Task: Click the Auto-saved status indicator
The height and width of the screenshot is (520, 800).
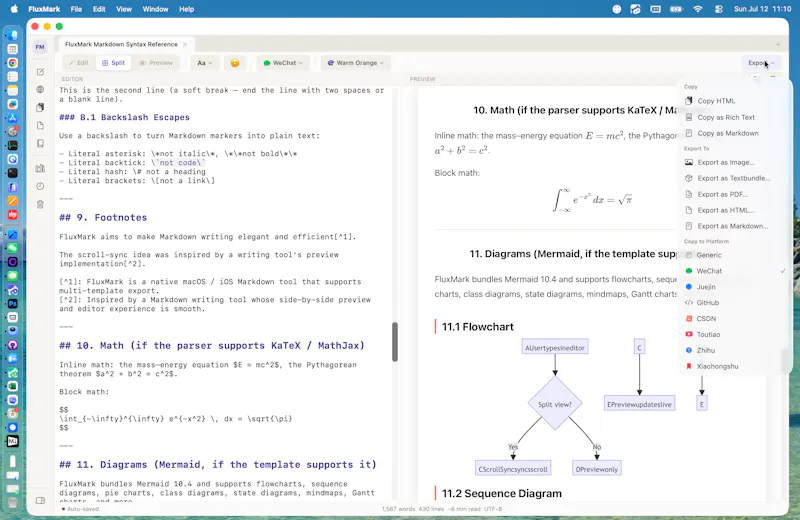Action: 80,509
